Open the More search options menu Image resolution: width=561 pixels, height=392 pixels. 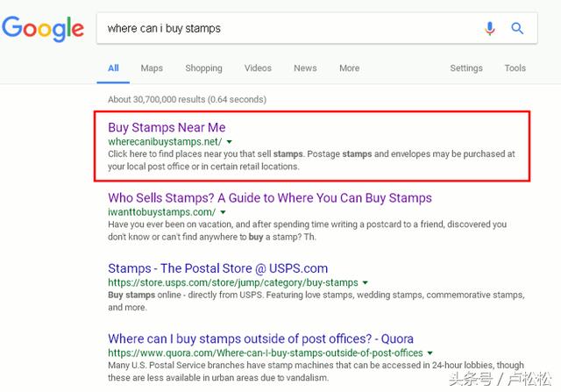(349, 68)
